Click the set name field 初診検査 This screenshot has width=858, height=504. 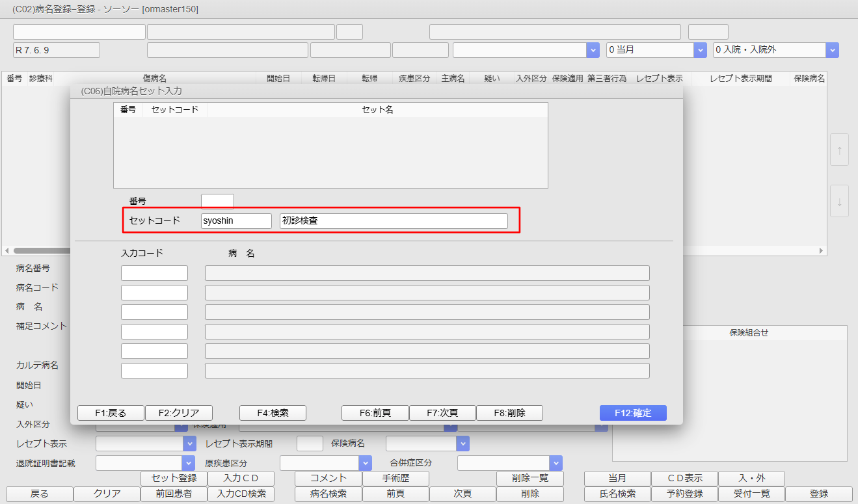point(394,221)
